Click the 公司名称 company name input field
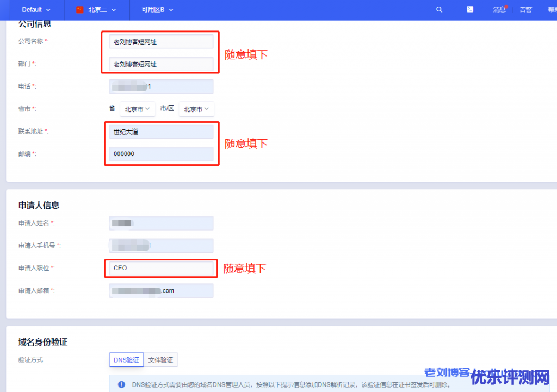 pyautogui.click(x=161, y=41)
